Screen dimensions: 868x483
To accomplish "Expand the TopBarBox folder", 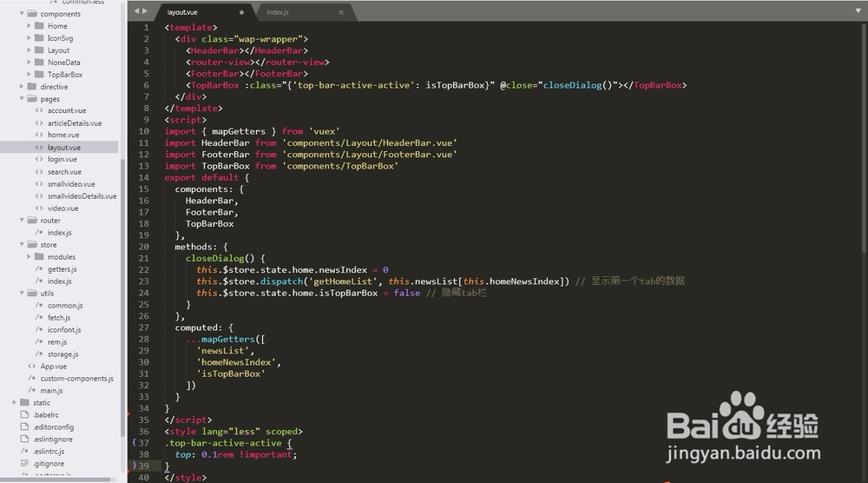I will click(29, 74).
